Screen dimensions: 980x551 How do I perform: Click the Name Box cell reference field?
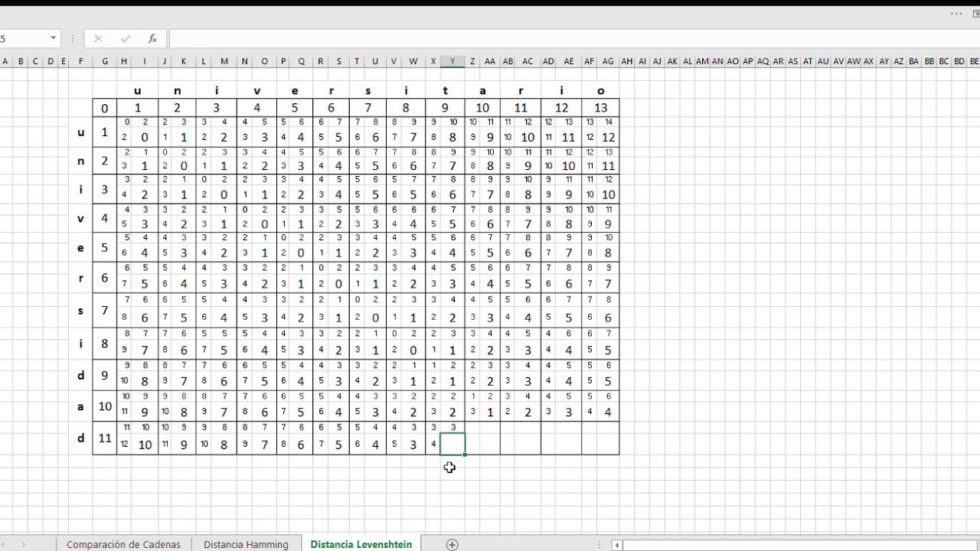coord(23,38)
